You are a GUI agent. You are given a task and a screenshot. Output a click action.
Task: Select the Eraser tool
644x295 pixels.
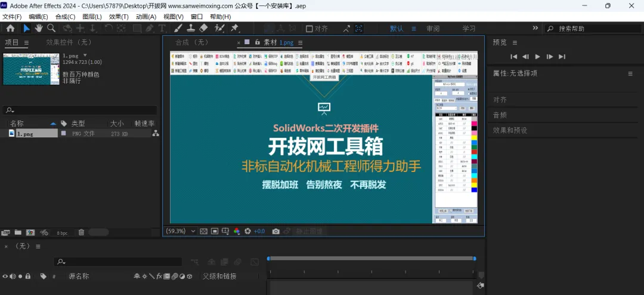(203, 29)
